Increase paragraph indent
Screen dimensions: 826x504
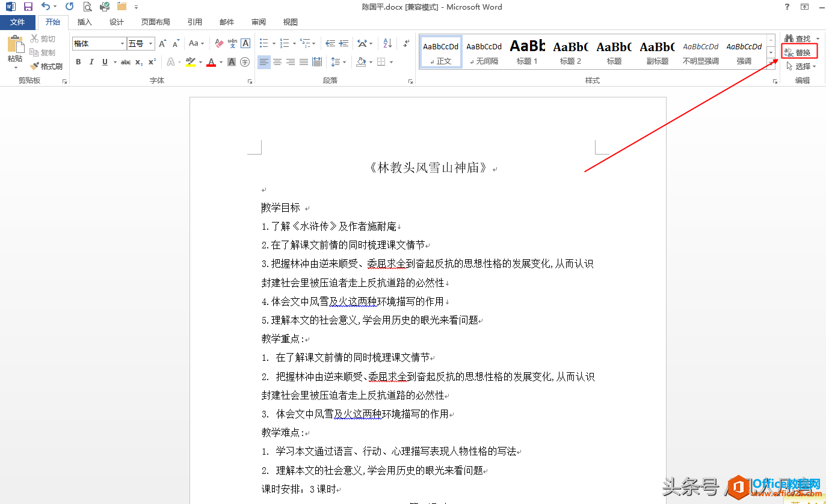[x=344, y=44]
